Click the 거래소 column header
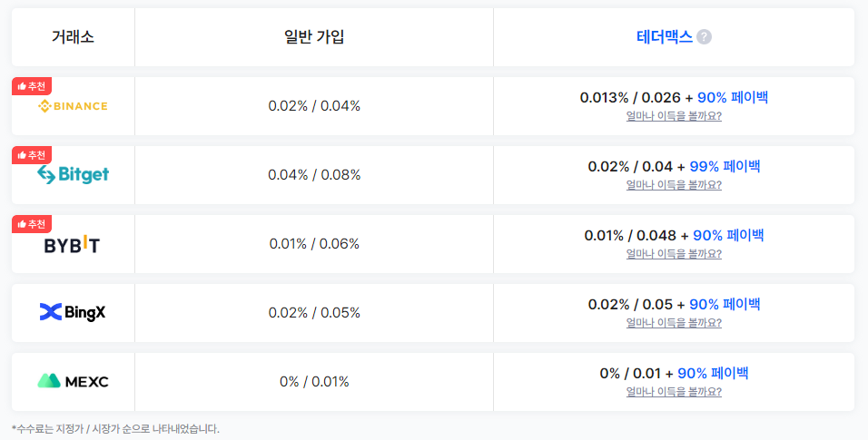The width and height of the screenshot is (868, 440). pyautogui.click(x=73, y=37)
